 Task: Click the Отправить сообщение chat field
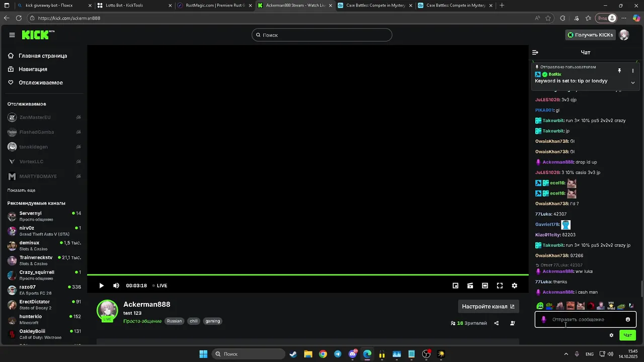(585, 319)
